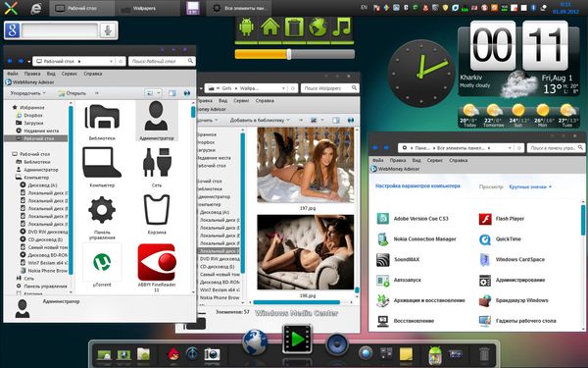Open the Сеть network plug icon
The image size is (588, 368).
[157, 163]
